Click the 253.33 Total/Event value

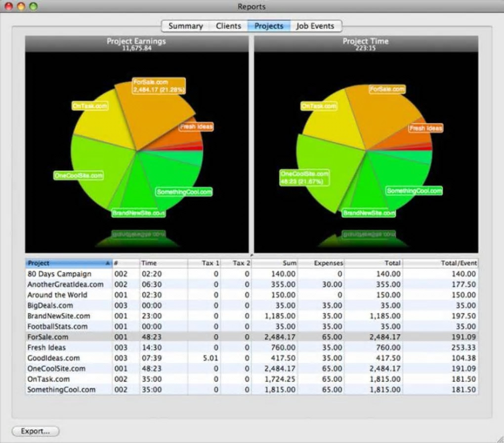pyautogui.click(x=463, y=348)
